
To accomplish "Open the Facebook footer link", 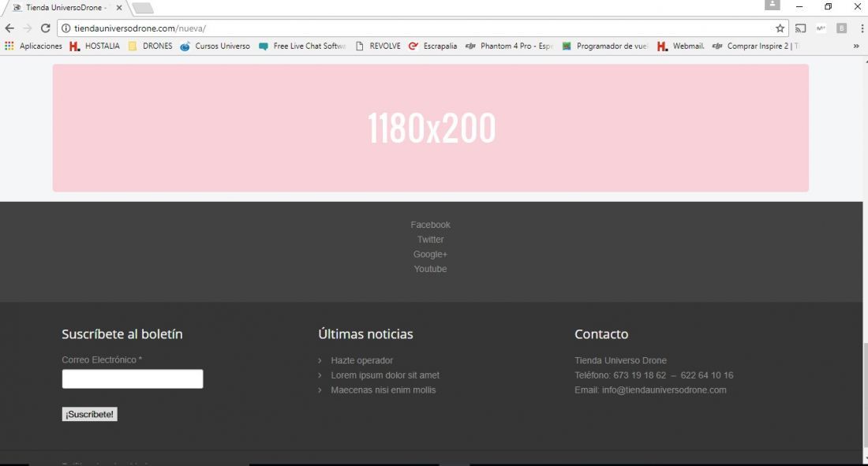I will point(430,225).
